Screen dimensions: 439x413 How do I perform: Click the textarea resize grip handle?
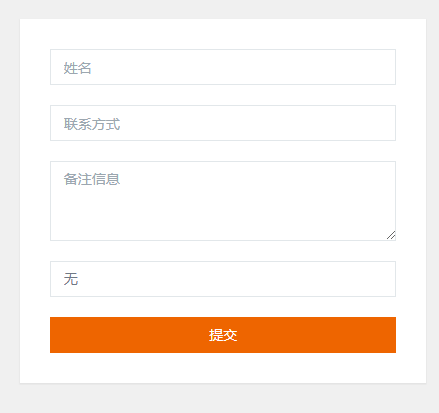tap(391, 235)
